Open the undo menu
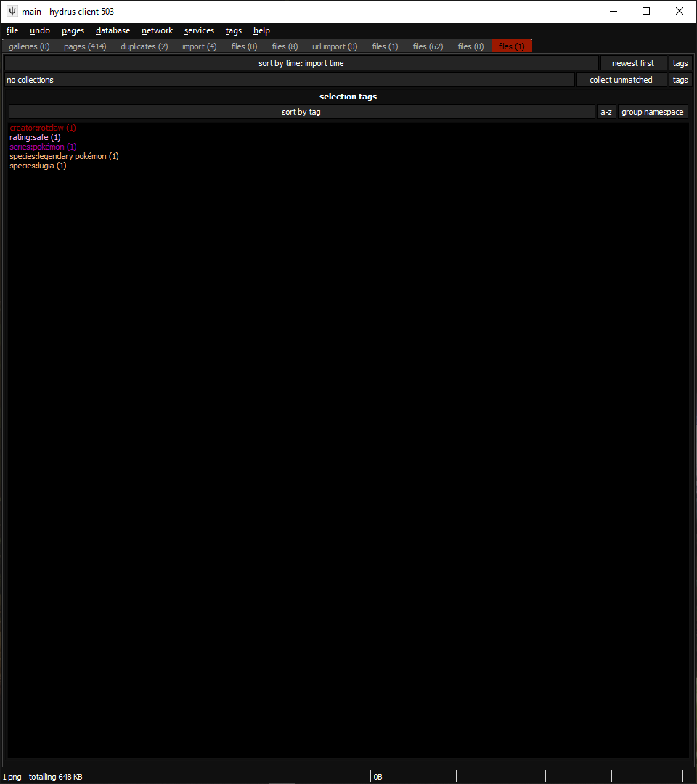This screenshot has width=697, height=784. [x=39, y=30]
